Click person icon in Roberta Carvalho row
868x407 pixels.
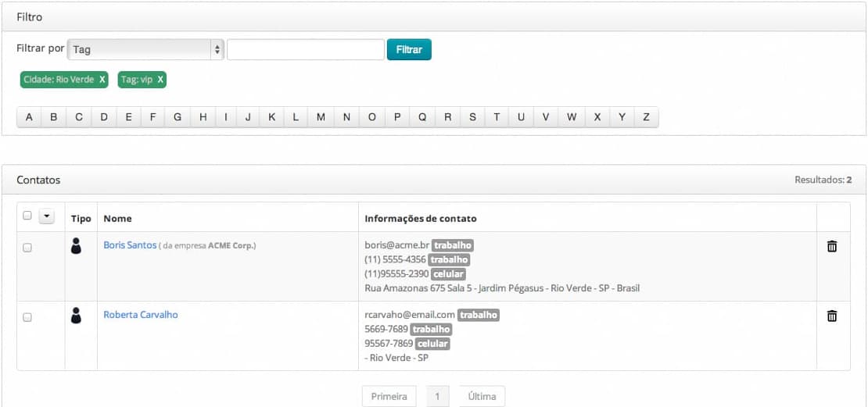pyautogui.click(x=76, y=316)
